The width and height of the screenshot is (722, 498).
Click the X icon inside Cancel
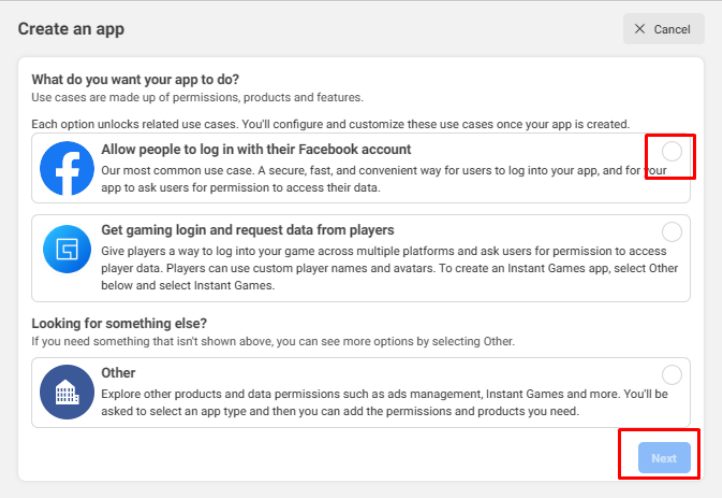(x=640, y=29)
